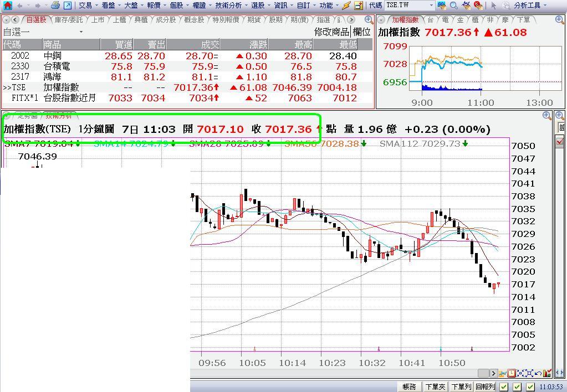
Task: Expand the TSE.TW symbol combo box
Action: point(431,6)
